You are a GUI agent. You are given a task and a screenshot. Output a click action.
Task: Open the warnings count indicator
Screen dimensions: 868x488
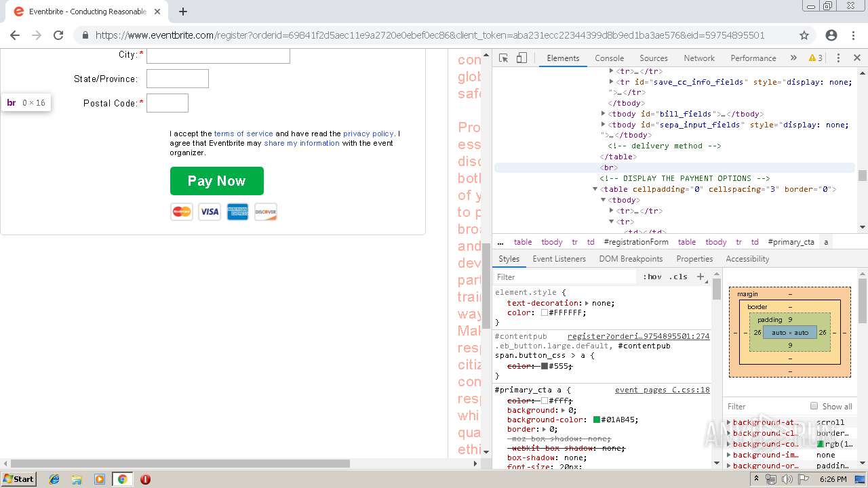click(816, 58)
